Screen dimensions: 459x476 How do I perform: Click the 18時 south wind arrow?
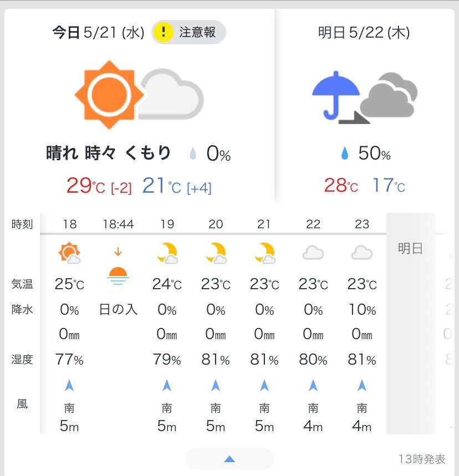[69, 386]
